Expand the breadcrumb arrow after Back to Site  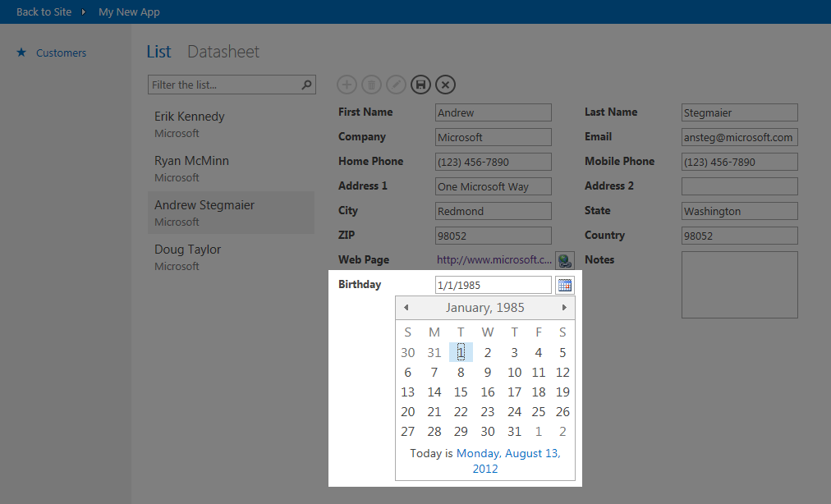84,11
